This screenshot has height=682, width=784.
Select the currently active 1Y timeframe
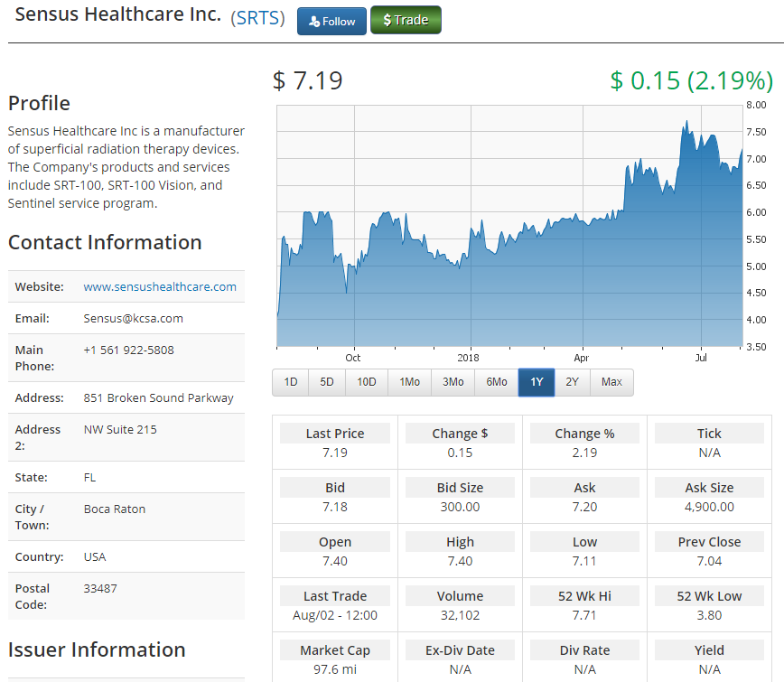[537, 382]
